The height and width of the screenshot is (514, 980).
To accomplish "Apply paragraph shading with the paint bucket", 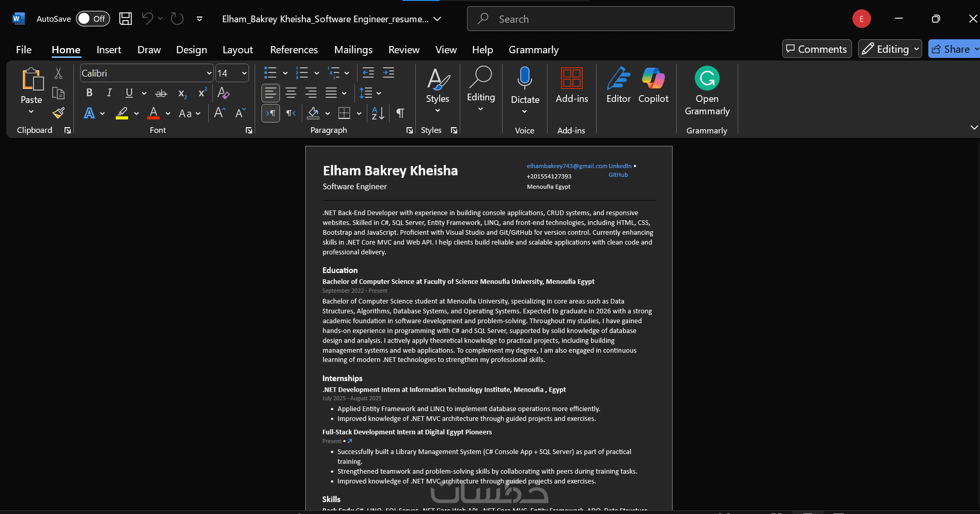I will coord(313,113).
